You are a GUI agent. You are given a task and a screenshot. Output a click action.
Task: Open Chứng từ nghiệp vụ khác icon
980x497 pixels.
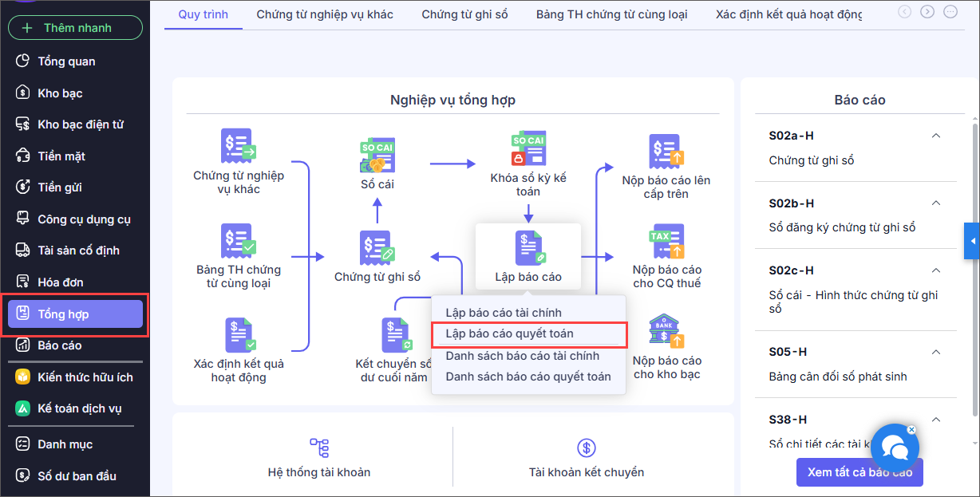click(x=238, y=146)
